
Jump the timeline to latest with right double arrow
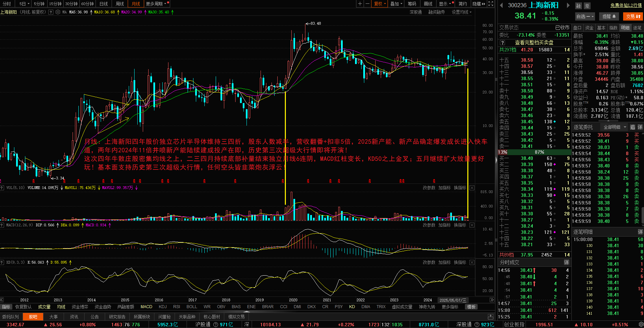[x=492, y=300]
